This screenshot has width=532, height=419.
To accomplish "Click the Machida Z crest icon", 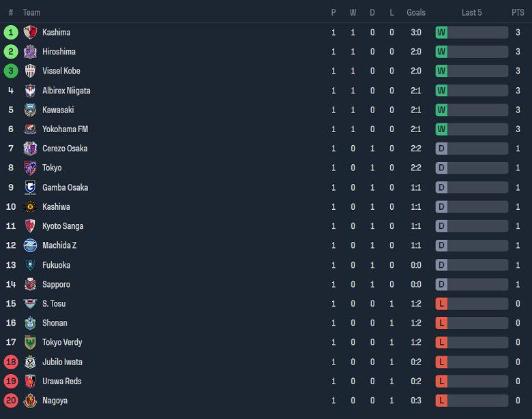I will click(30, 245).
